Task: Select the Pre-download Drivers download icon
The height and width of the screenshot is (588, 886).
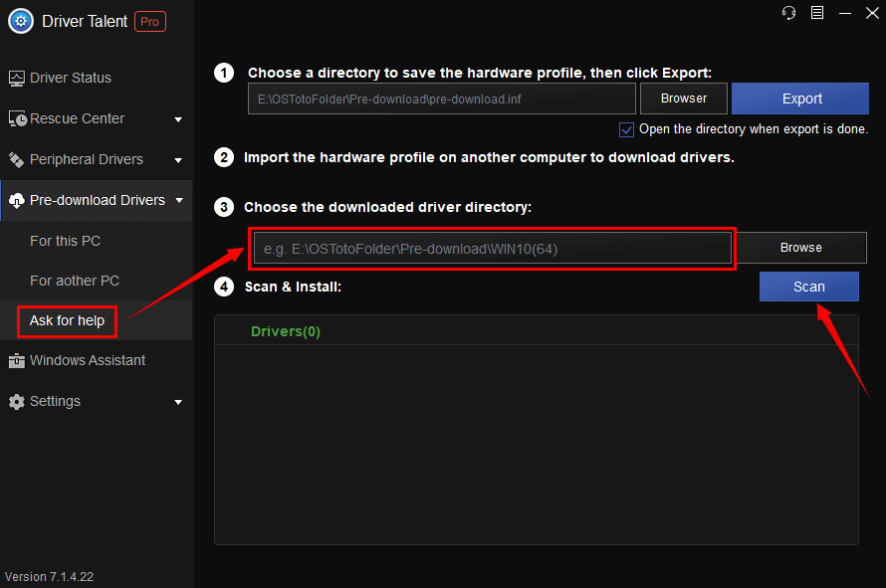Action: pyautogui.click(x=18, y=200)
